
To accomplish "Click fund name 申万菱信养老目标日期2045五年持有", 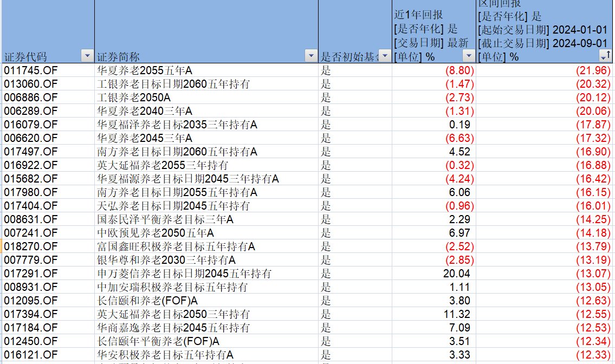I will [184, 274].
